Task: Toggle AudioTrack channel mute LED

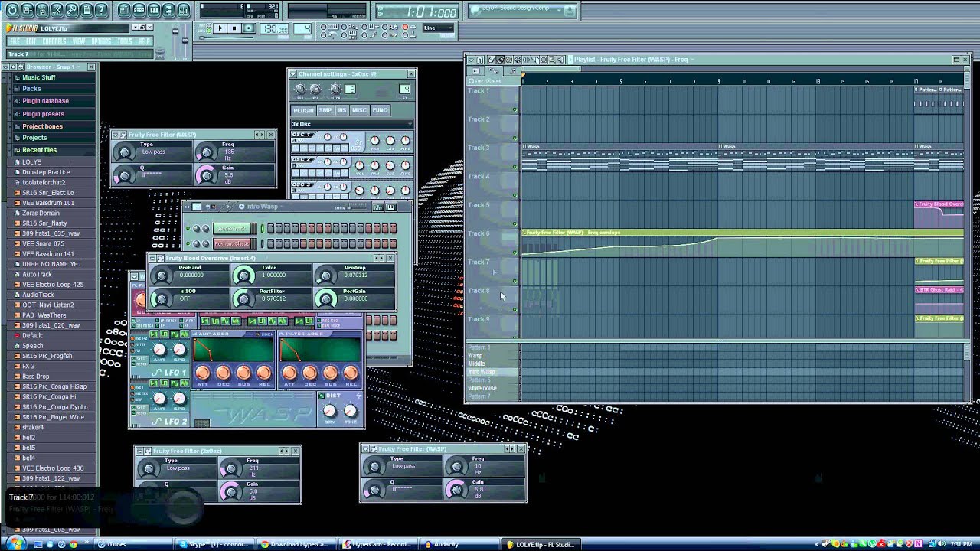Action: click(x=188, y=229)
